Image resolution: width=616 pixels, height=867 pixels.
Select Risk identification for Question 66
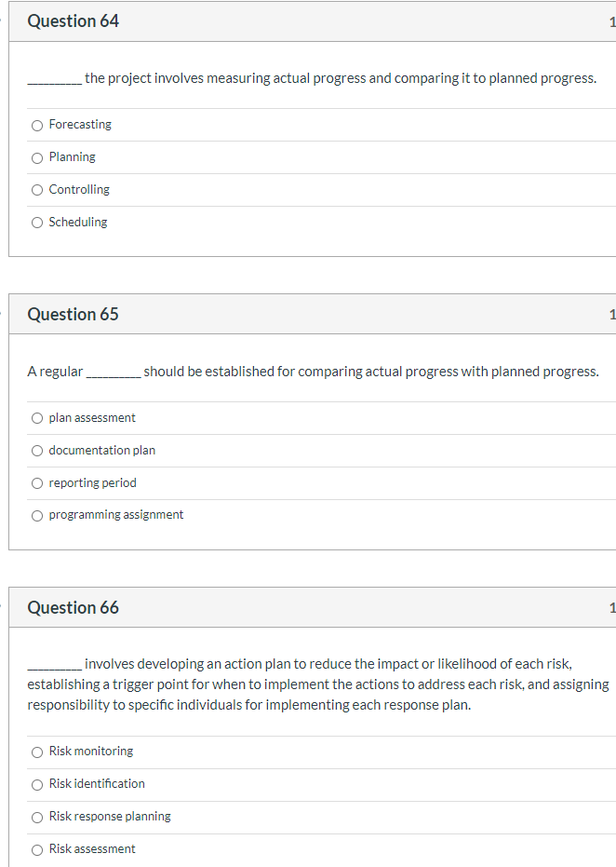[x=36, y=784]
